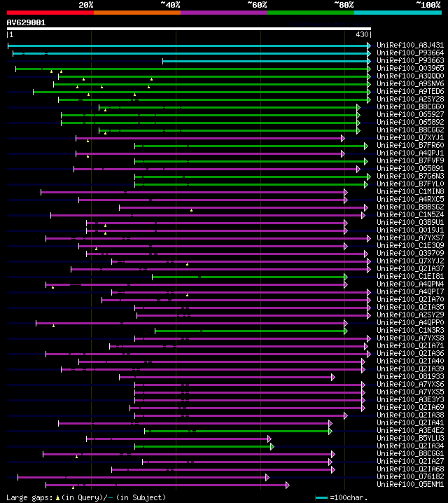The height and width of the screenshot is (503, 448).
Task: Select the UniRef100_A9SNV6 entry
Action: 410,83
